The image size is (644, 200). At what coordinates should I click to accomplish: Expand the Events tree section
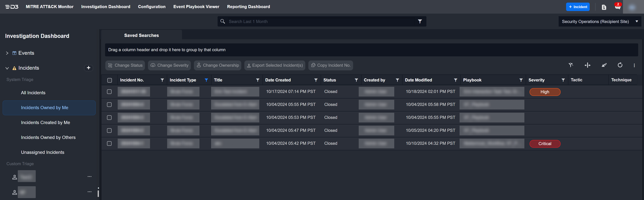click(x=7, y=53)
